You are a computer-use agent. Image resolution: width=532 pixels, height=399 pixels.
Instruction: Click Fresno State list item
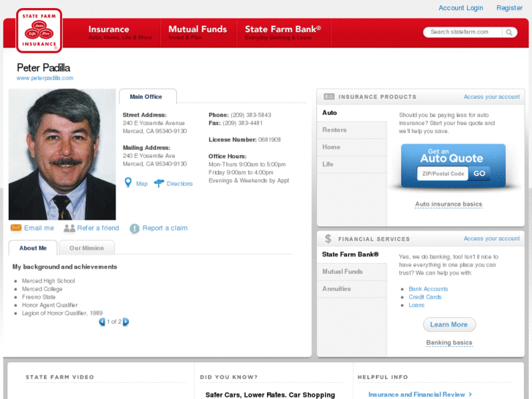pyautogui.click(x=39, y=297)
